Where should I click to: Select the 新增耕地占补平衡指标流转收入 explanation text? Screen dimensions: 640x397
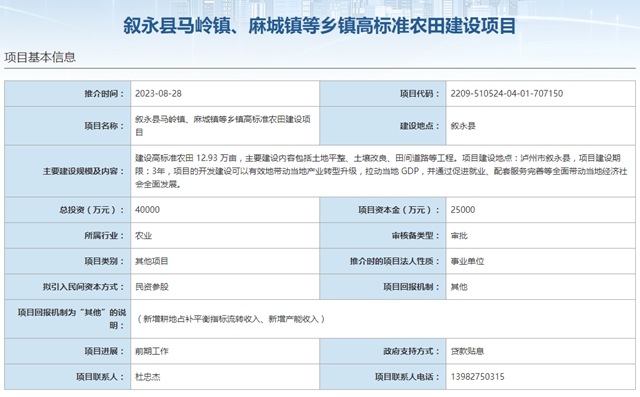pos(202,319)
